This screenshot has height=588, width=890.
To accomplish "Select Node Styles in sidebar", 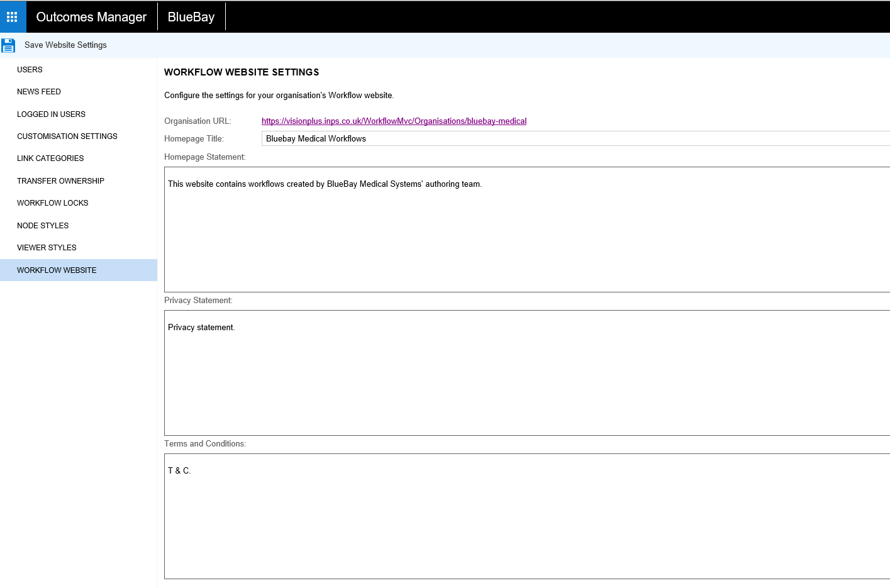I will [43, 226].
